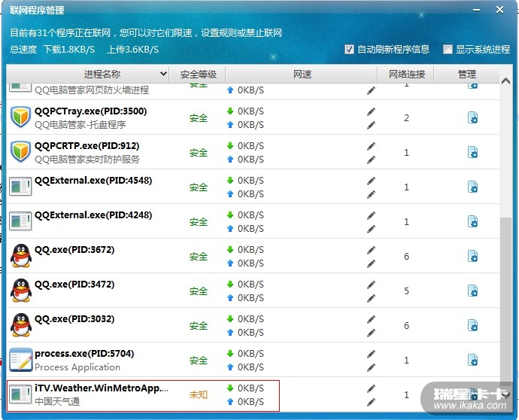Click the scrollbar up arrow
Screen dimensions: 519x420
tap(505, 81)
